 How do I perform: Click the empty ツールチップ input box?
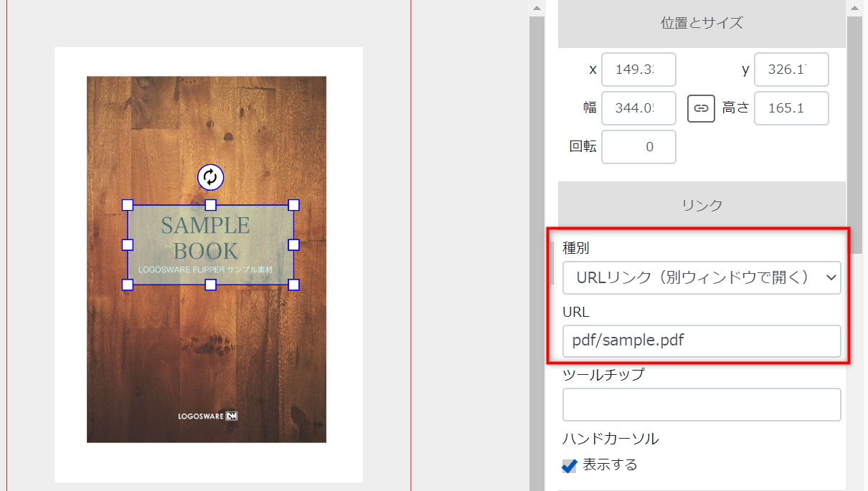coord(702,404)
